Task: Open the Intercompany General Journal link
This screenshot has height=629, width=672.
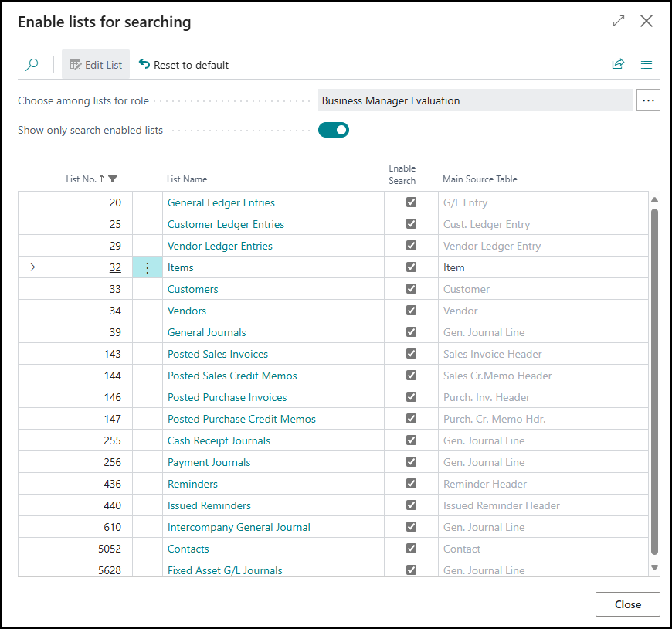Action: point(239,527)
